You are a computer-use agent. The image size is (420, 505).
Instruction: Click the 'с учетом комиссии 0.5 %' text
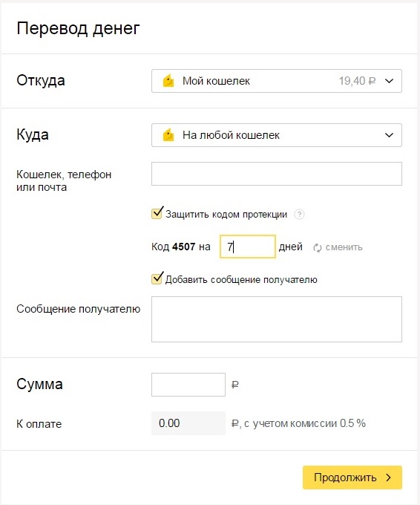(305, 423)
